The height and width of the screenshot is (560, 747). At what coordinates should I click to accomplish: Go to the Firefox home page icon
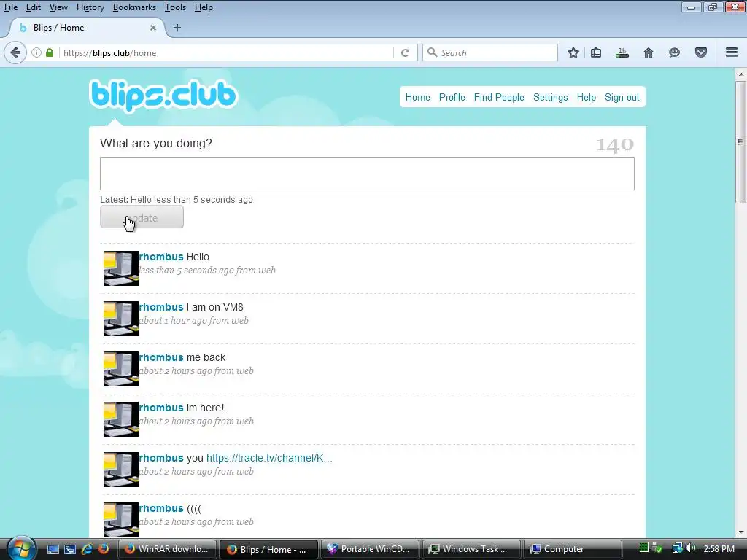pyautogui.click(x=649, y=52)
